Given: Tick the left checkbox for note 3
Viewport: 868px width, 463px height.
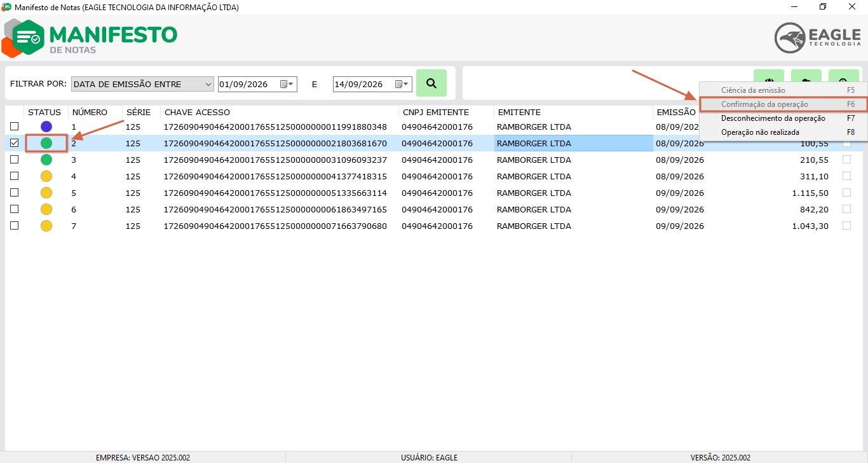Looking at the screenshot, I should 14,160.
